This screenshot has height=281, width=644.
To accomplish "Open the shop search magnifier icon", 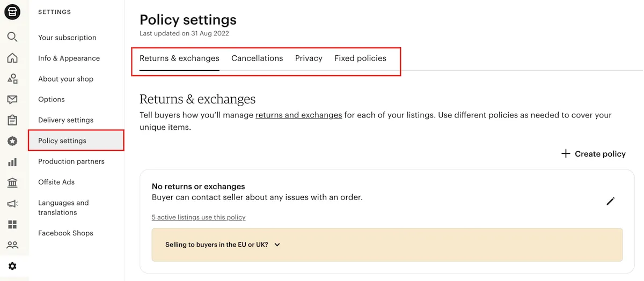I will pos(12,37).
